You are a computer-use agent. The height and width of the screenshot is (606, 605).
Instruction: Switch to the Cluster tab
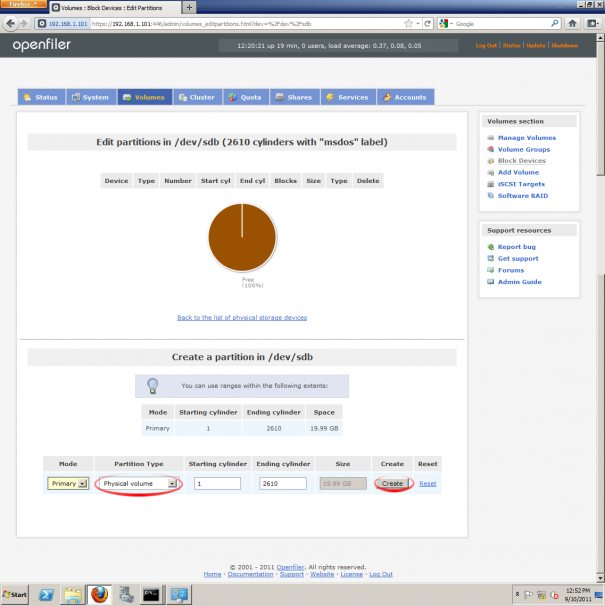198,97
